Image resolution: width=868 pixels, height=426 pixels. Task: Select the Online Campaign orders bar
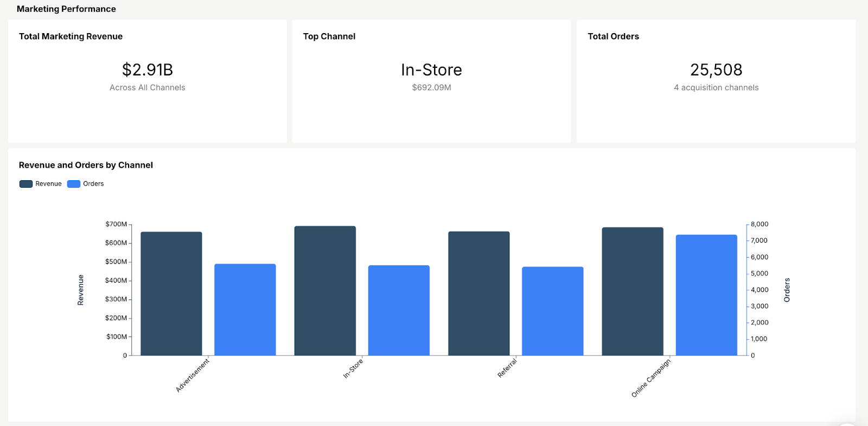click(706, 295)
